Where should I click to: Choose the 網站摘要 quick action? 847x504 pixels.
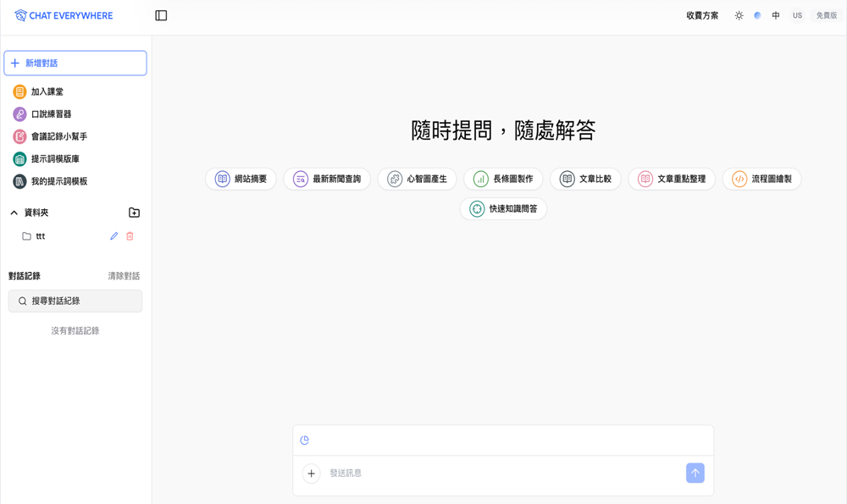click(x=241, y=179)
